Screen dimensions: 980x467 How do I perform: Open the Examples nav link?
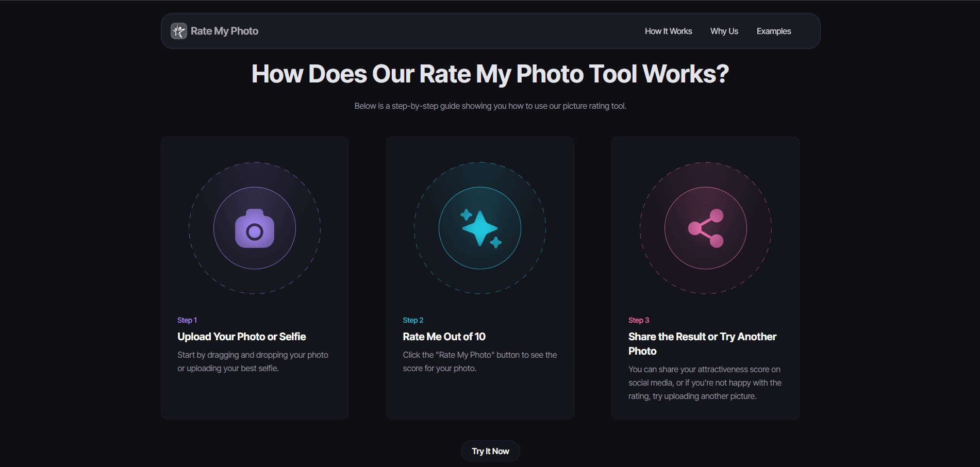click(x=773, y=31)
